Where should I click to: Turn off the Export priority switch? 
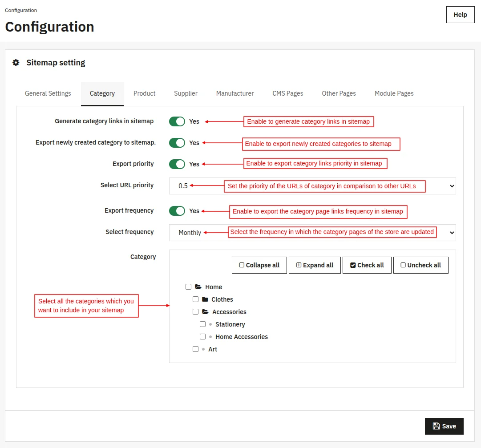pyautogui.click(x=177, y=164)
